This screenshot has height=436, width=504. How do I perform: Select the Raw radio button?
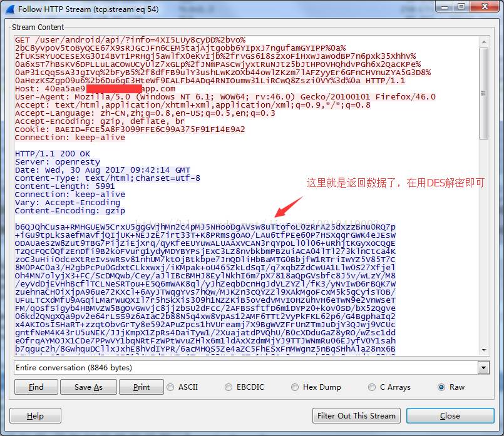(x=441, y=387)
